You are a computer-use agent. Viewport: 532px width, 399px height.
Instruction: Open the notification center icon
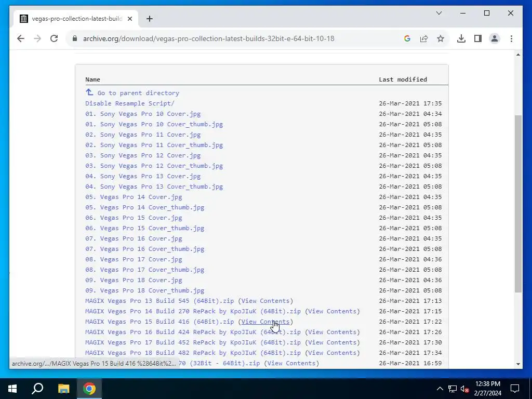[515, 389]
